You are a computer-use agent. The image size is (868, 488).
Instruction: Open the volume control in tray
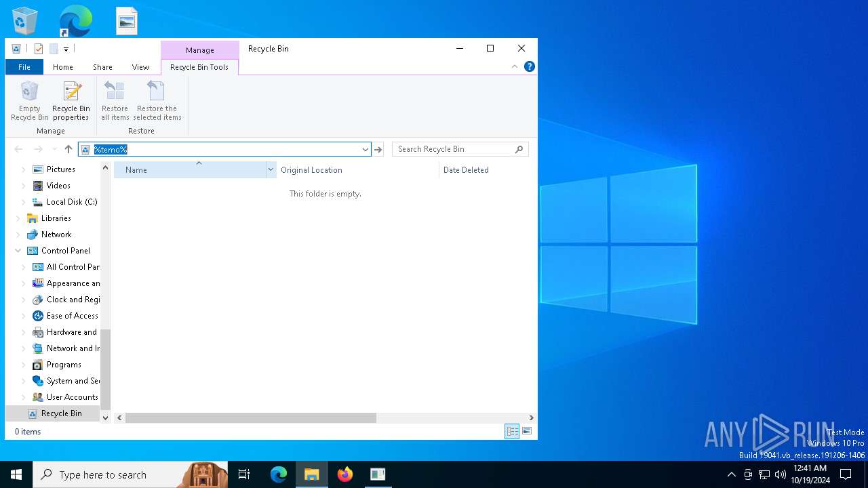point(781,474)
